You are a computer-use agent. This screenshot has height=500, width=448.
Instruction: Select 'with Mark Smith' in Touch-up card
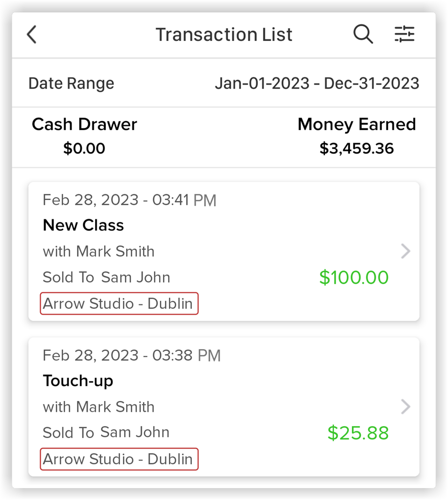[x=99, y=407]
